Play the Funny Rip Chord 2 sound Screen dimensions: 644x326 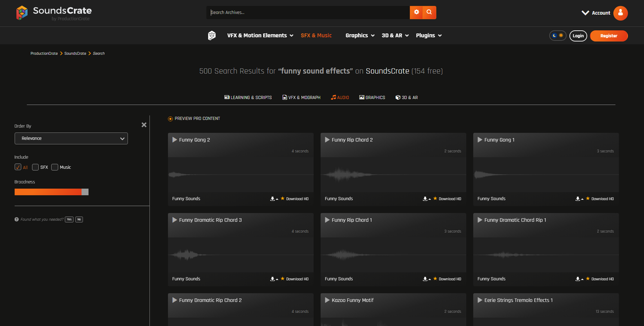click(x=327, y=140)
